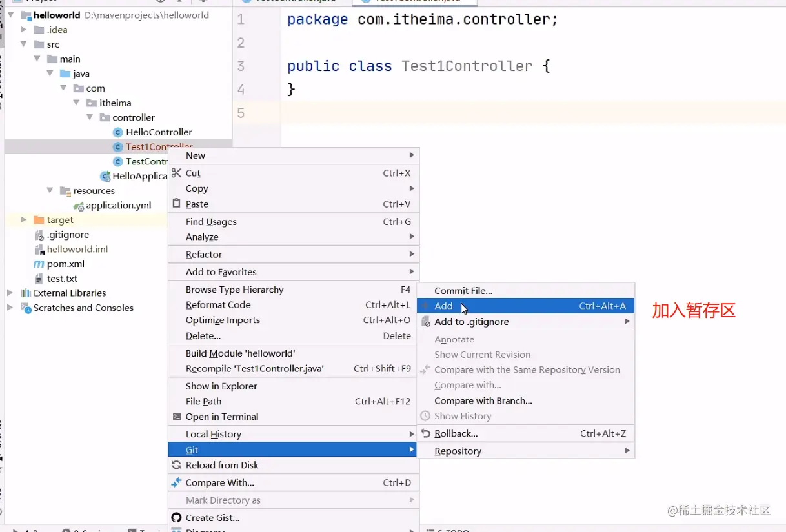Open Add to Favorites submenu
Screen dimensions: 786x532
click(294, 271)
